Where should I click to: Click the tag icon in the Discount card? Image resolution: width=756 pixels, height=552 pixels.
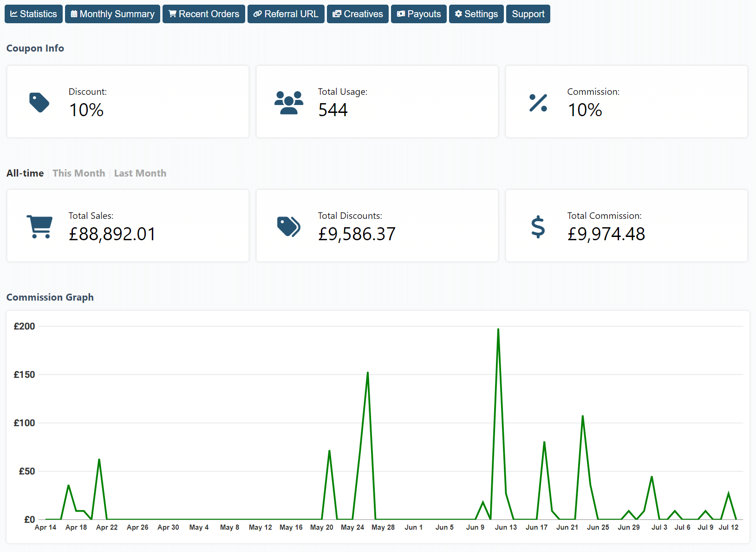coord(39,102)
